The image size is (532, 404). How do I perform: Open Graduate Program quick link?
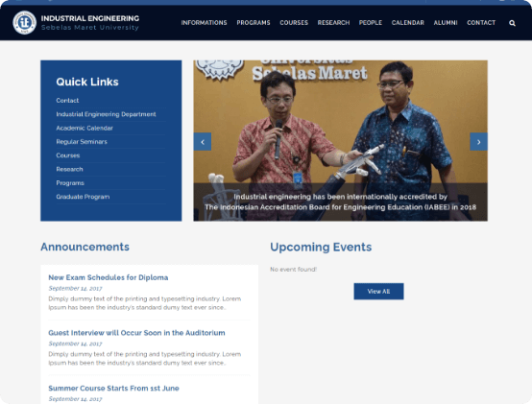83,197
